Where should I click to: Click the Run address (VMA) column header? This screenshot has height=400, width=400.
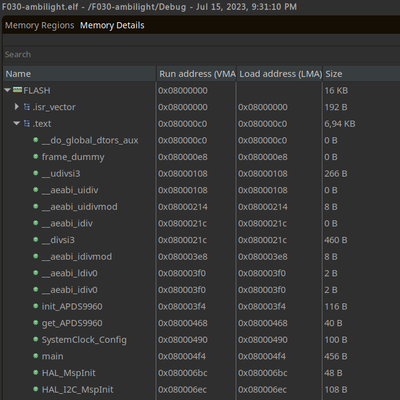tap(196, 74)
